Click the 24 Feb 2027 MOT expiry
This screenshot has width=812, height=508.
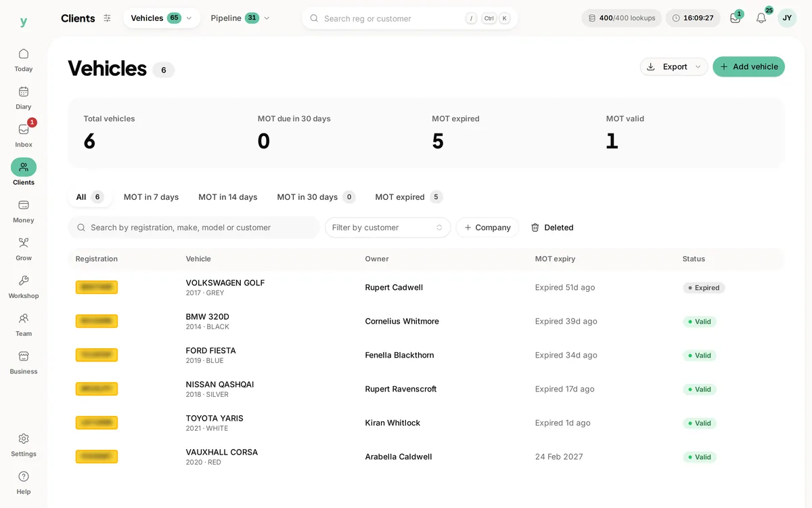[x=559, y=457]
